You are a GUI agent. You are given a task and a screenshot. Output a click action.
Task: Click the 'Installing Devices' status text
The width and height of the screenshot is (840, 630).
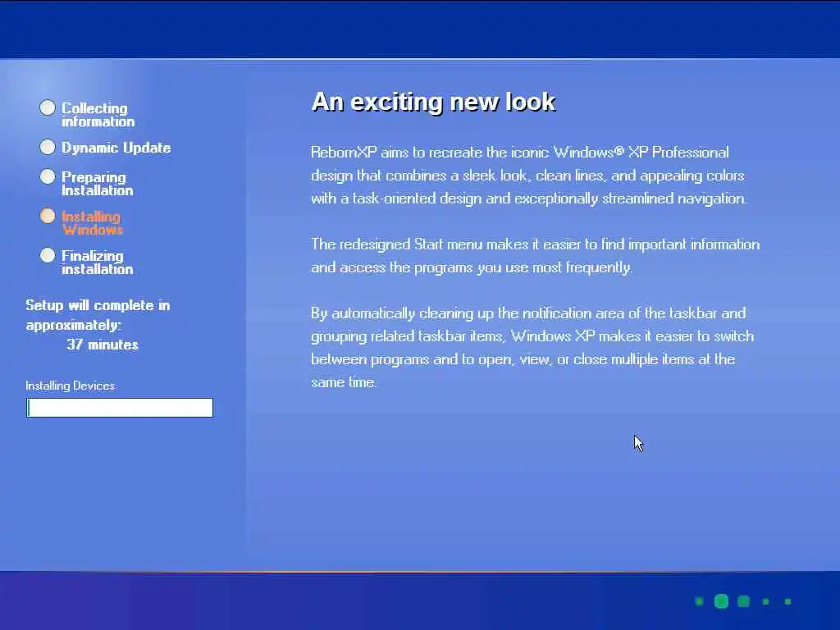coord(71,386)
